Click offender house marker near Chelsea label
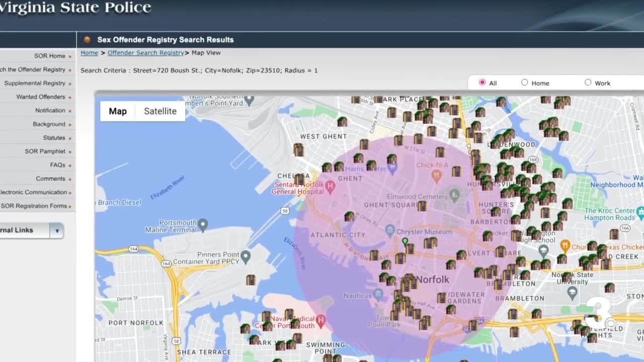Viewport: 644px width, 362px height. click(299, 179)
